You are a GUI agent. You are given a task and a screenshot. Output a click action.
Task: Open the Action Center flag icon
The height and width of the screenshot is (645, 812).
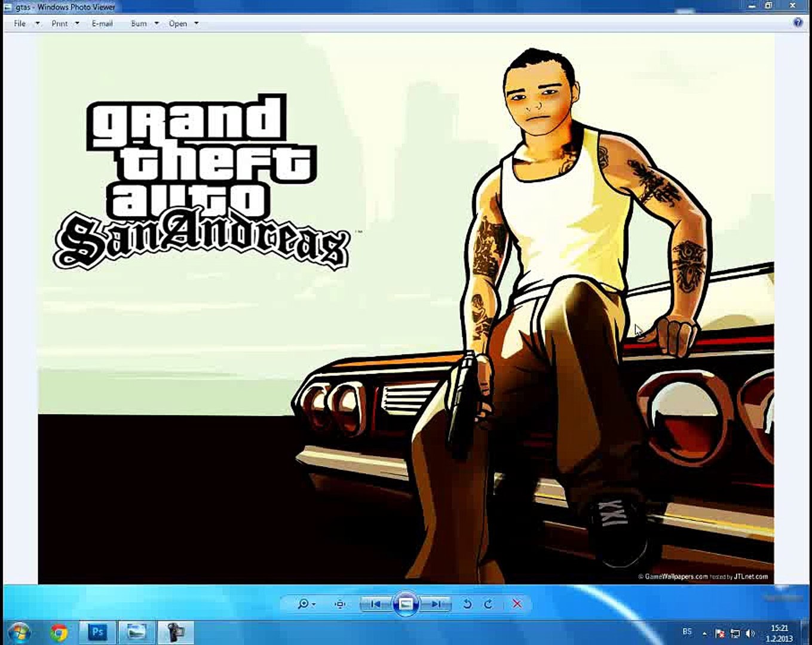(x=720, y=633)
